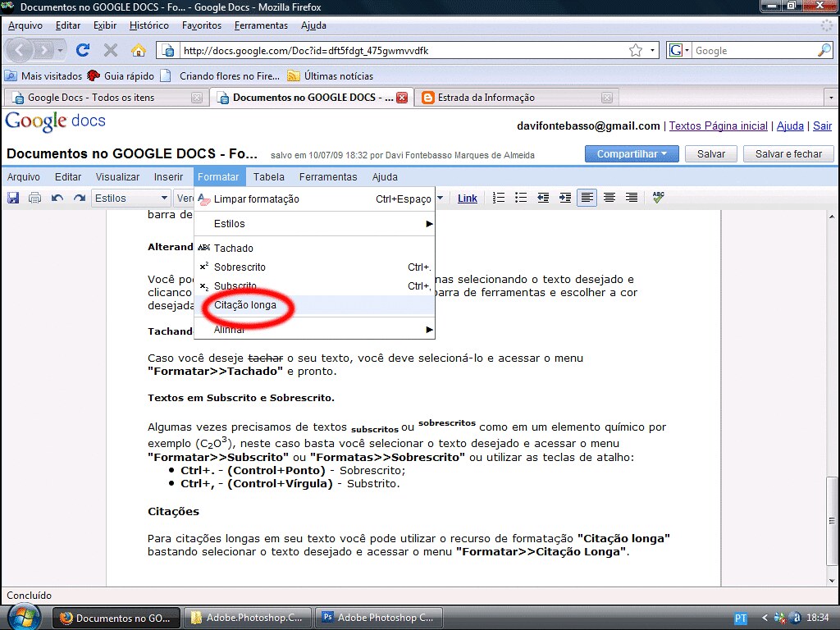Open the Textos Página inicial link
The width and height of the screenshot is (840, 630).
pos(718,126)
